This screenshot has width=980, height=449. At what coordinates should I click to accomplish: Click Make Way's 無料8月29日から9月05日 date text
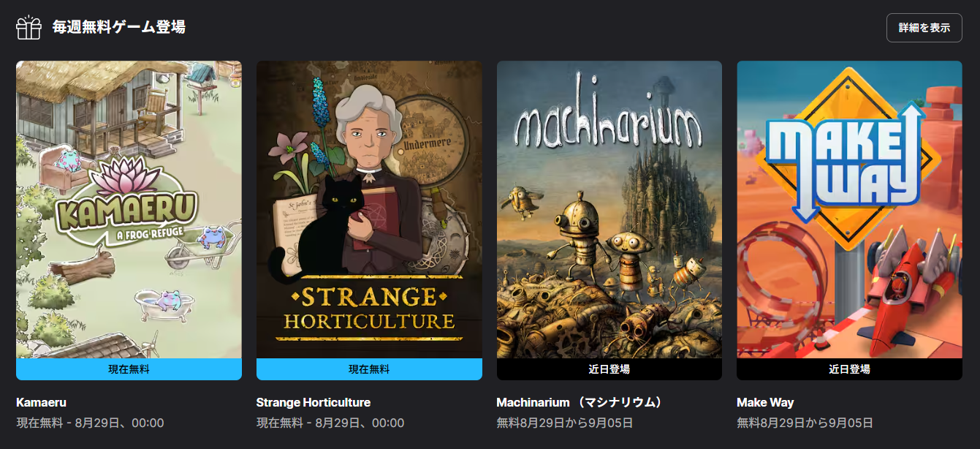805,423
